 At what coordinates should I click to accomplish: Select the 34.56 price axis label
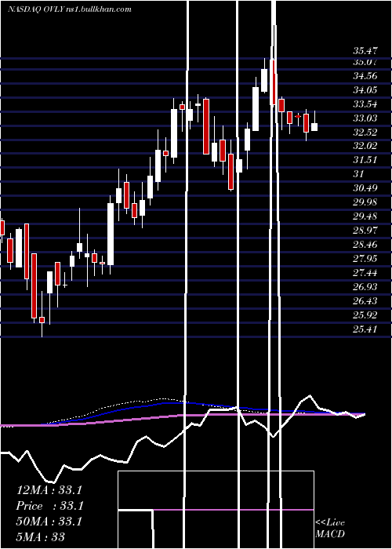(x=365, y=75)
